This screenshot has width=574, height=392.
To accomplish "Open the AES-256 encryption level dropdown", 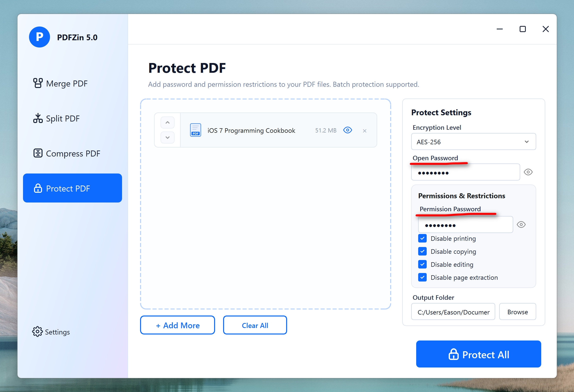I will point(473,142).
